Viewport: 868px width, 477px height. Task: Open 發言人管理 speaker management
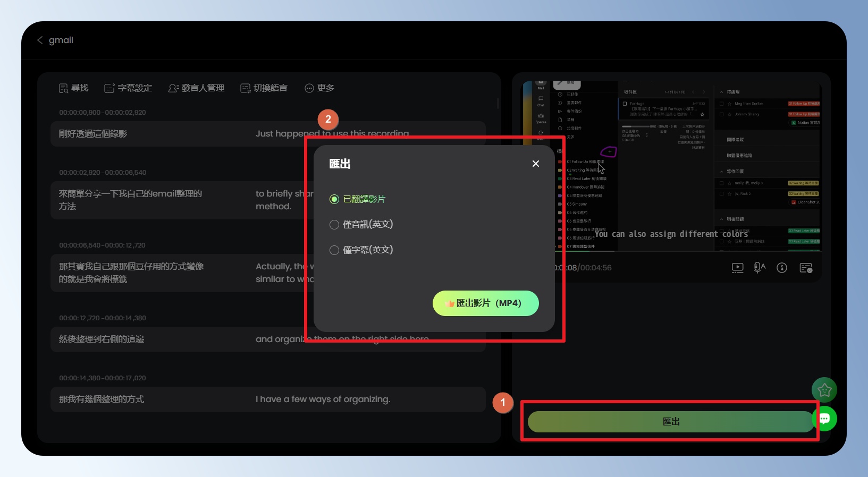pyautogui.click(x=196, y=88)
